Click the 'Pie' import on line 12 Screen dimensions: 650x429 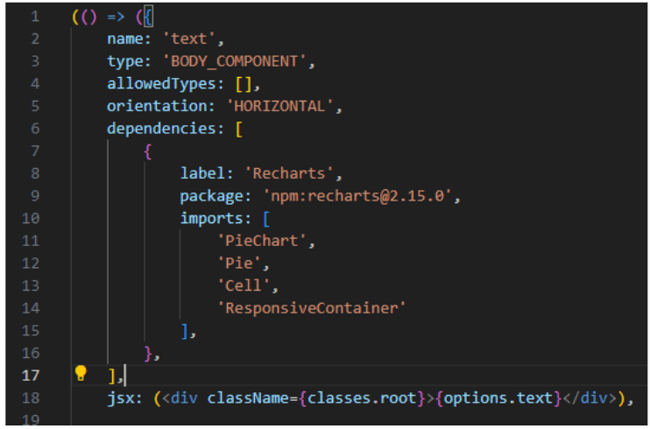click(239, 263)
